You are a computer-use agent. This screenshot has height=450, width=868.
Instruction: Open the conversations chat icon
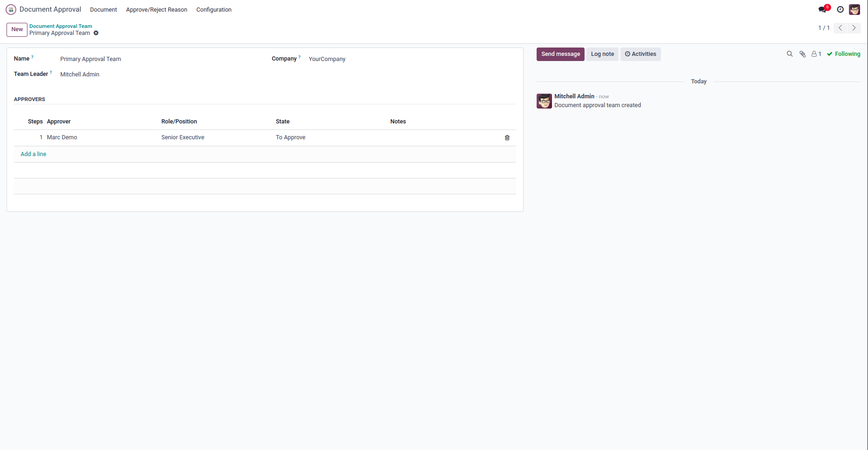[x=823, y=9]
